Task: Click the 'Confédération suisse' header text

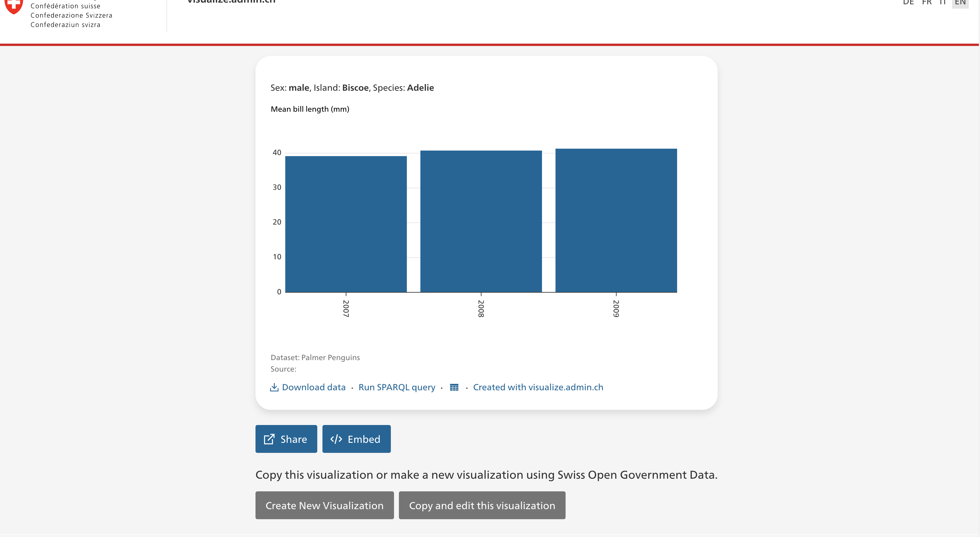Action: pyautogui.click(x=66, y=6)
